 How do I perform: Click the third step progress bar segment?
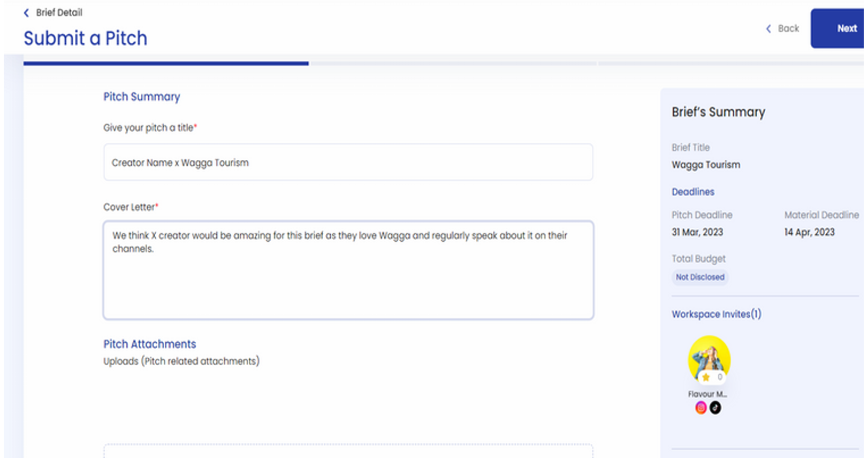732,63
